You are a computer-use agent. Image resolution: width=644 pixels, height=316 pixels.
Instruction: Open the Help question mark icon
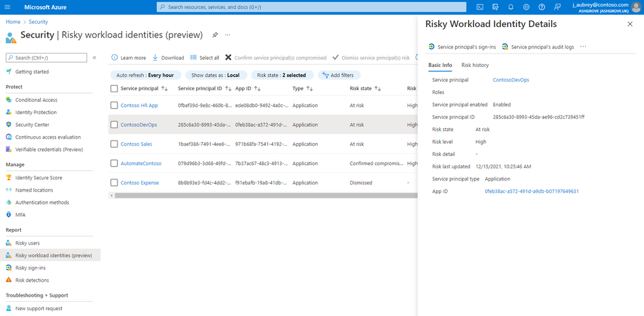(x=542, y=7)
